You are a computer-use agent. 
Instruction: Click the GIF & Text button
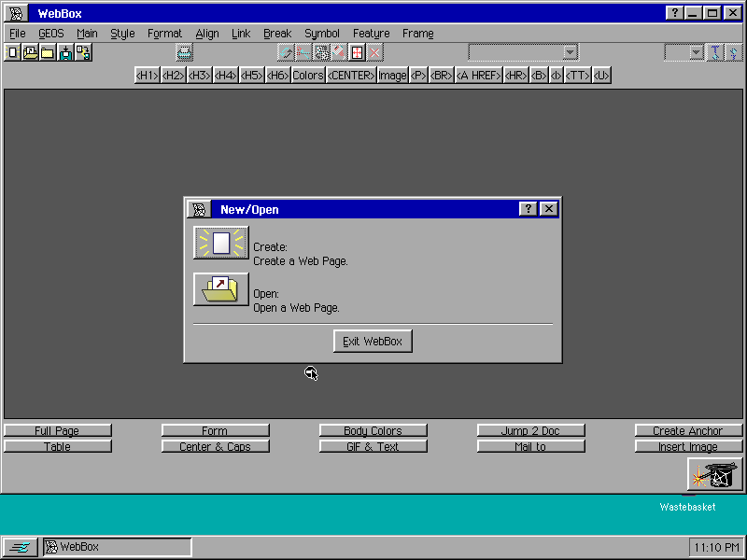(373, 446)
